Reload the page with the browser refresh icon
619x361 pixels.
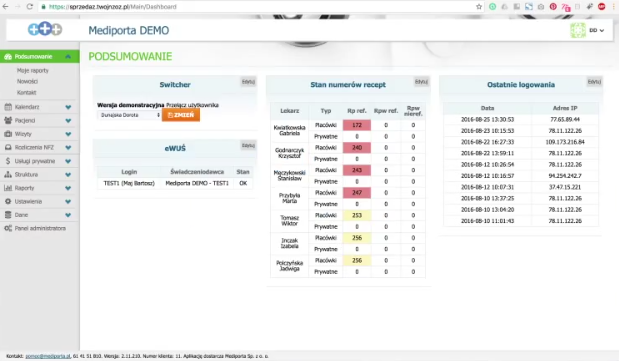(30, 7)
